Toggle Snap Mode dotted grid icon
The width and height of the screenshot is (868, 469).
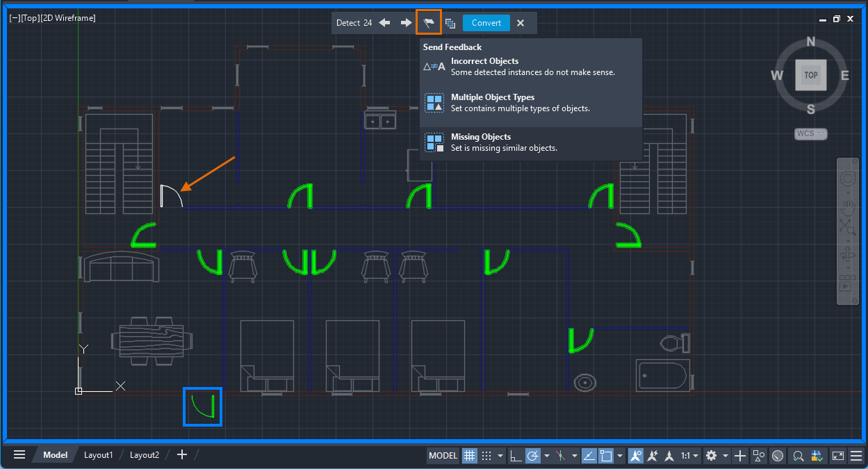486,456
